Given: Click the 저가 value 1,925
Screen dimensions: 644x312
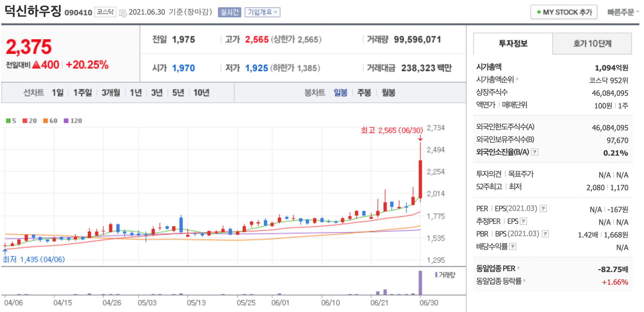Looking at the screenshot, I should (x=257, y=68).
